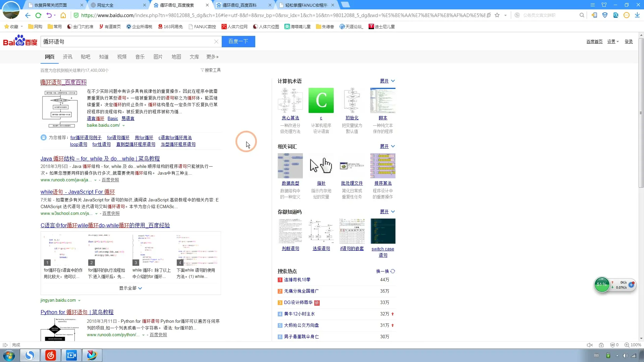This screenshot has height=362, width=644.
Task: Click the security shield icon in the address bar
Action: pyautogui.click(x=76, y=15)
